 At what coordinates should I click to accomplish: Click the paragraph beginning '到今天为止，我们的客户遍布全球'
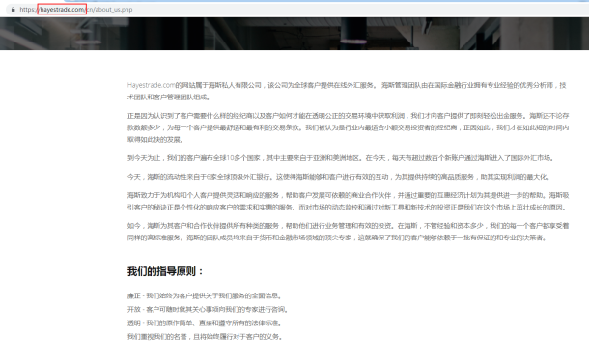pyautogui.click(x=341, y=158)
